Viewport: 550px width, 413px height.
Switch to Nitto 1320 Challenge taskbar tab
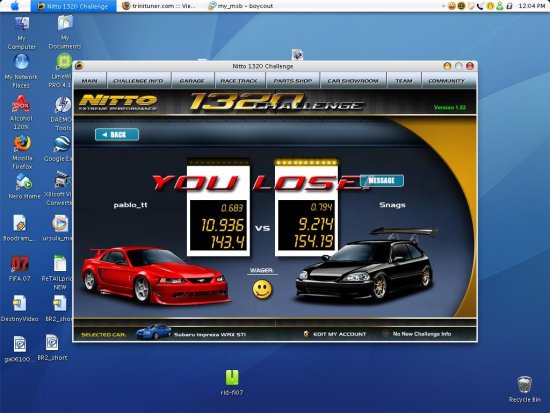[73, 6]
